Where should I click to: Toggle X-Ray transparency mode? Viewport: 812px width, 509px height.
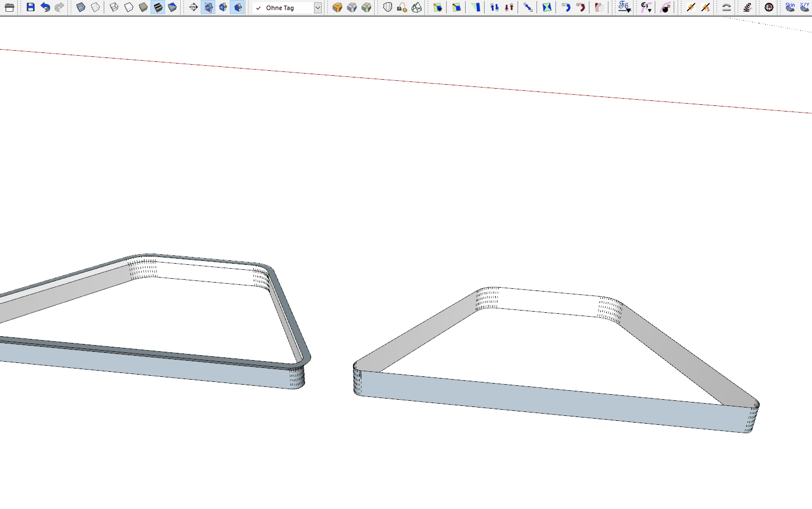click(x=81, y=7)
